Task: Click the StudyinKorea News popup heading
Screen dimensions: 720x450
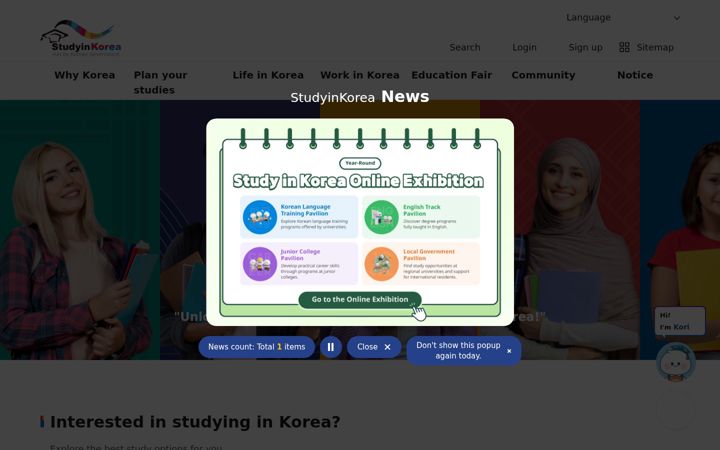Action: pos(360,97)
